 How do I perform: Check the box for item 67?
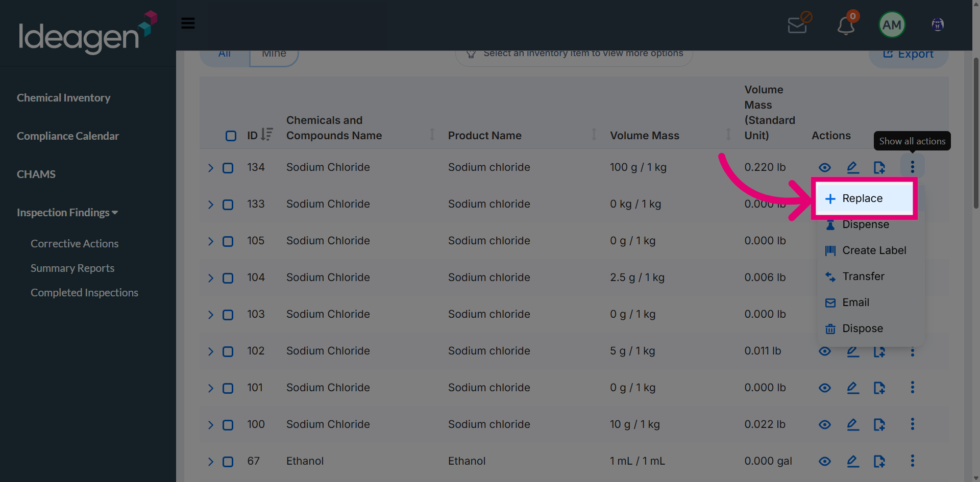pos(228,462)
